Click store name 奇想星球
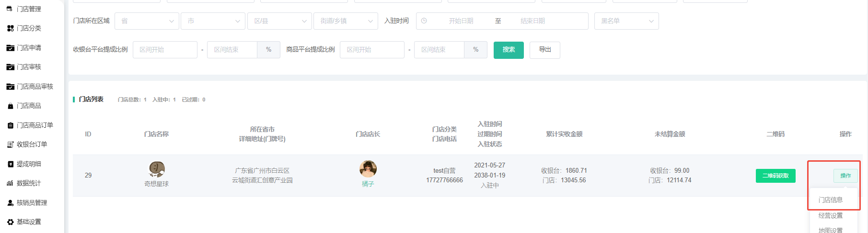Image resolution: width=868 pixels, height=233 pixels. pos(157,184)
